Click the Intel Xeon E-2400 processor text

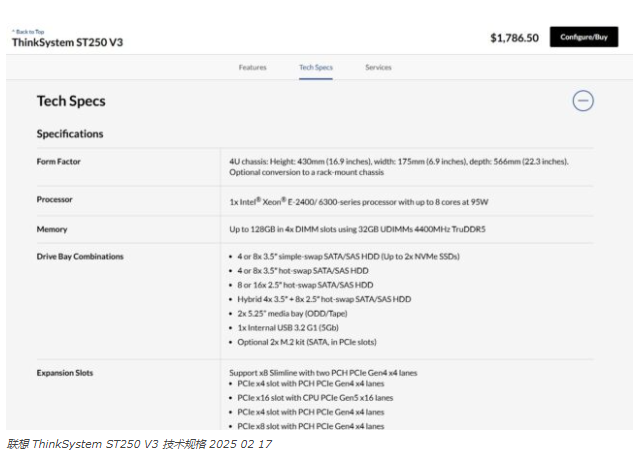pos(358,202)
